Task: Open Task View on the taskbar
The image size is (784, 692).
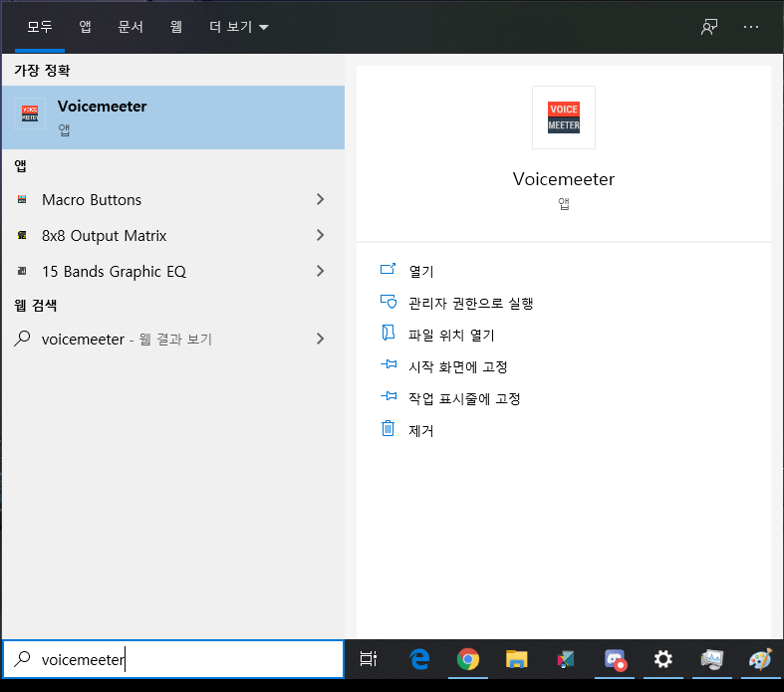Action: tap(369, 659)
